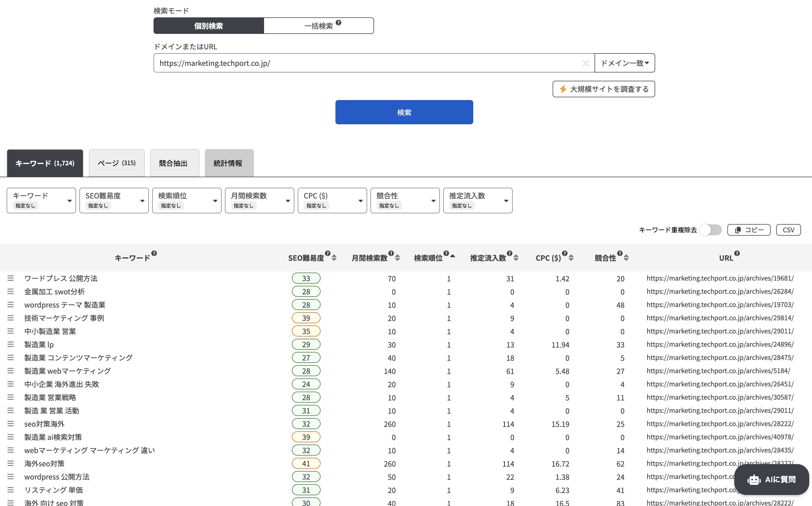Viewport: 812px width, 506px height.
Task: Sort by CPC ($) column arrows
Action: point(571,258)
